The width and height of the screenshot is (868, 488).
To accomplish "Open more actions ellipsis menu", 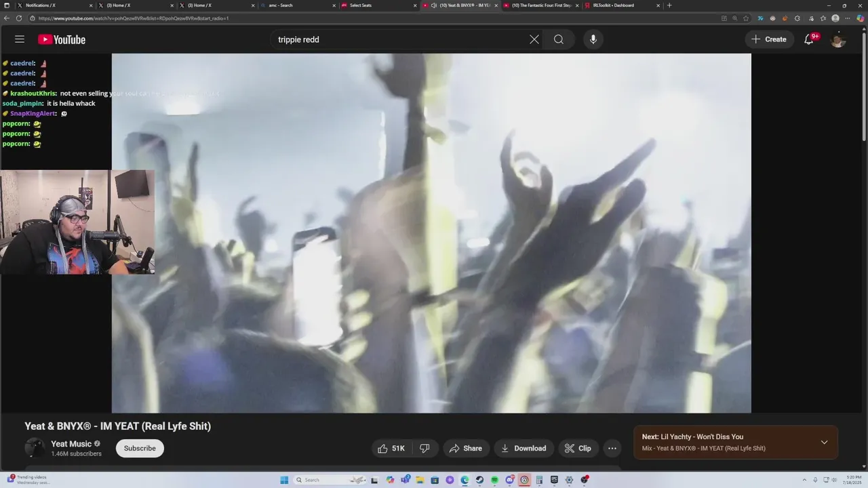I will (x=612, y=448).
